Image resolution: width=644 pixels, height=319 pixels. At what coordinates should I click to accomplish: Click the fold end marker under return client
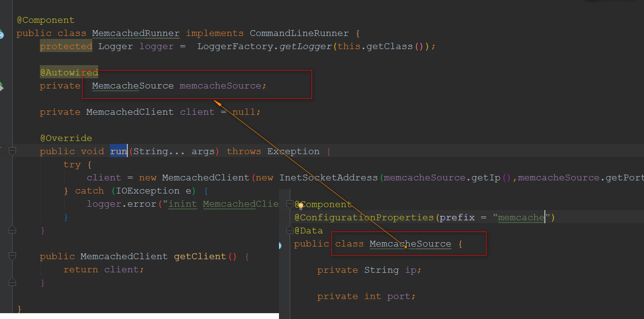pyautogui.click(x=13, y=282)
